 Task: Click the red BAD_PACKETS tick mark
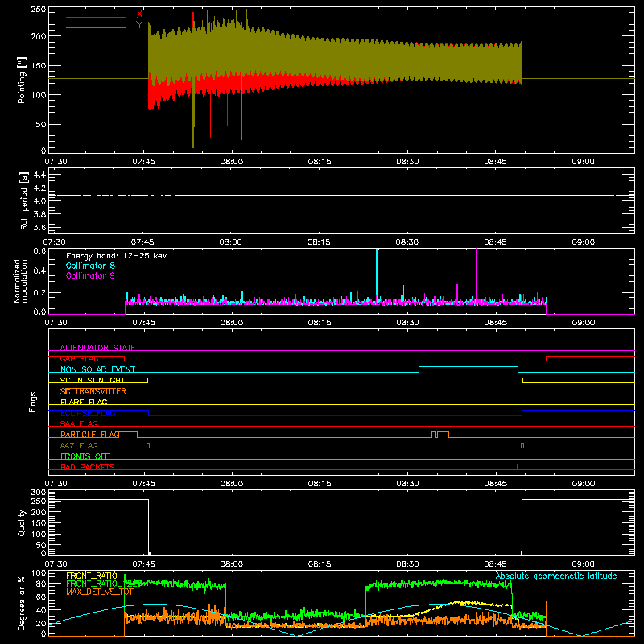[518, 467]
